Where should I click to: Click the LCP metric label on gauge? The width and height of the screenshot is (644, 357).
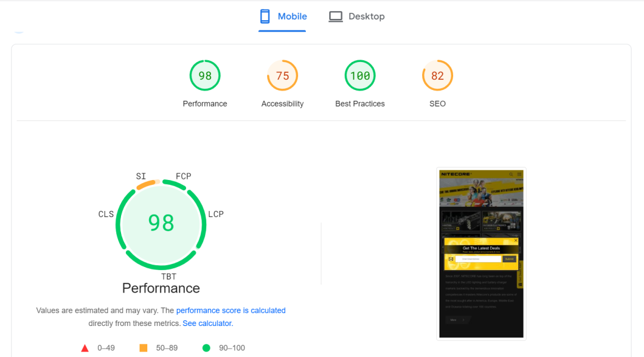216,214
